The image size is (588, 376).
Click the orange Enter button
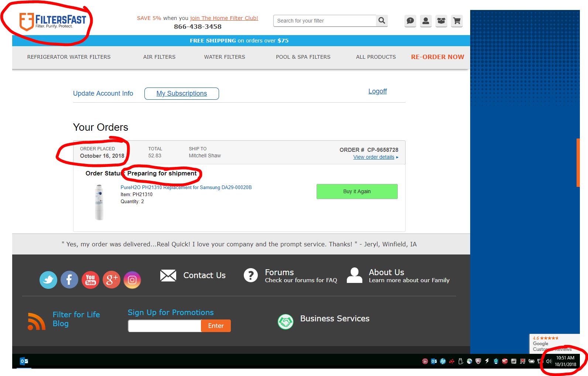point(216,326)
